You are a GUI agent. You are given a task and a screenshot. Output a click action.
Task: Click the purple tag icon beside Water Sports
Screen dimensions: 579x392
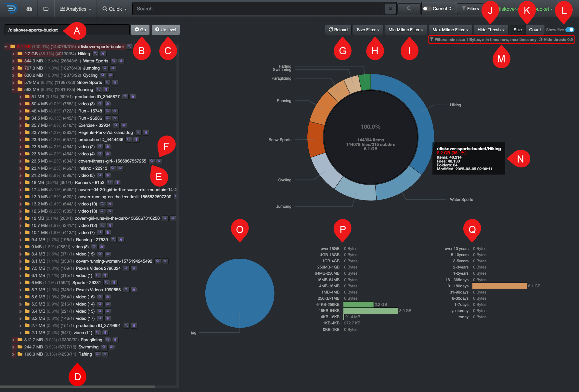tap(122, 61)
